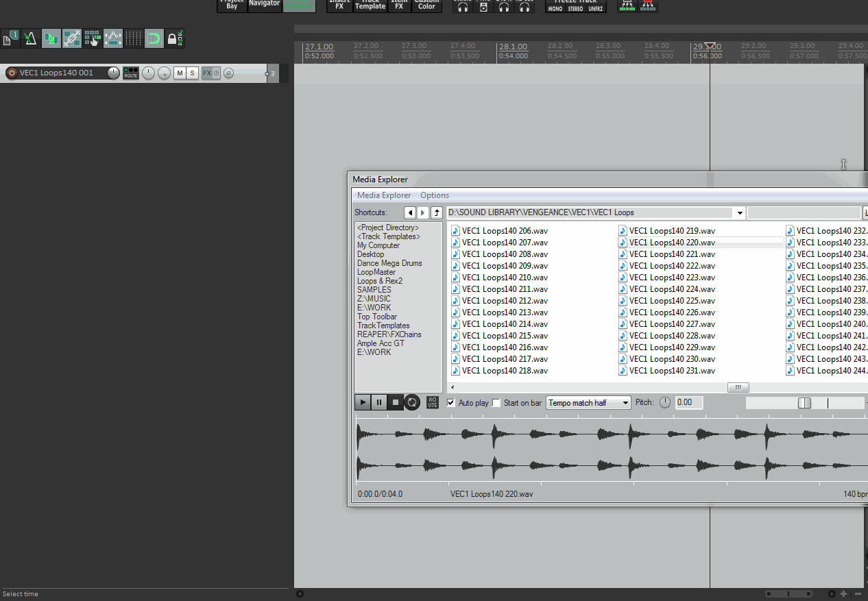The width and height of the screenshot is (868, 601).
Task: Toggle the green magnet snap icon
Action: tap(154, 38)
